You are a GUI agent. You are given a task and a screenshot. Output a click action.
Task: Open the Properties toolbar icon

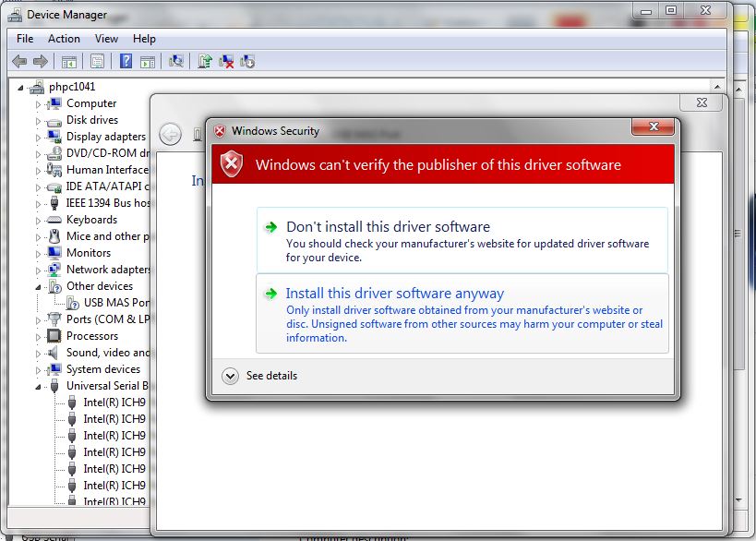tap(98, 61)
